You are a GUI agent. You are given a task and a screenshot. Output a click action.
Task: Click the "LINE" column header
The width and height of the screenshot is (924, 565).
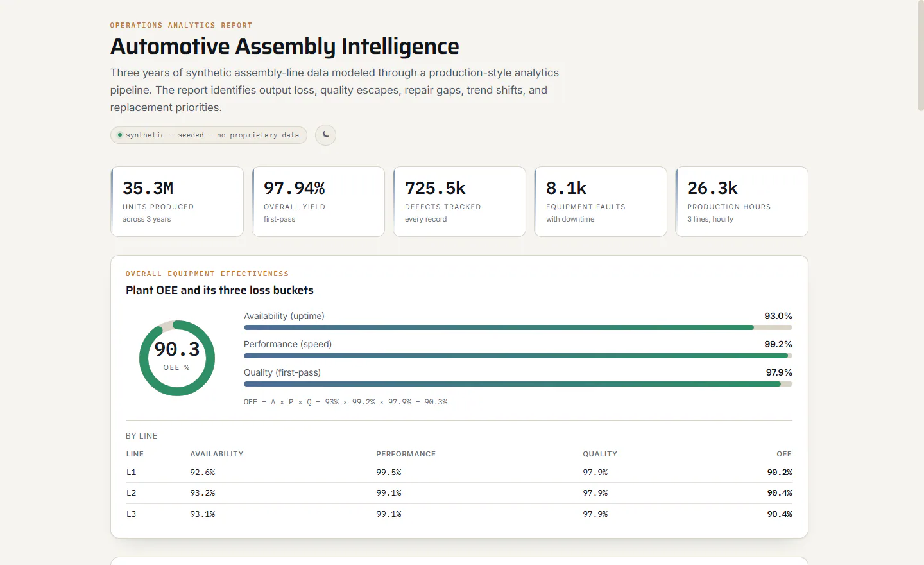click(x=135, y=454)
